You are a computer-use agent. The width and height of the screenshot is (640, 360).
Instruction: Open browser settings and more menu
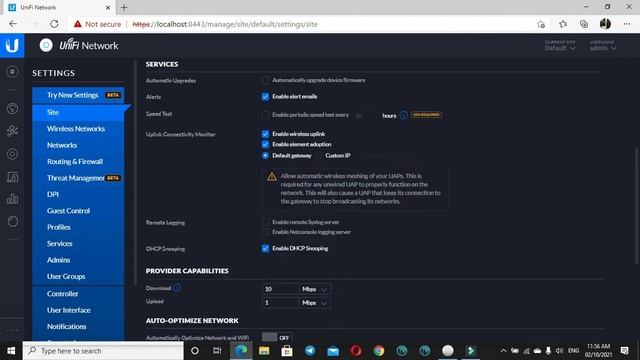[627, 24]
